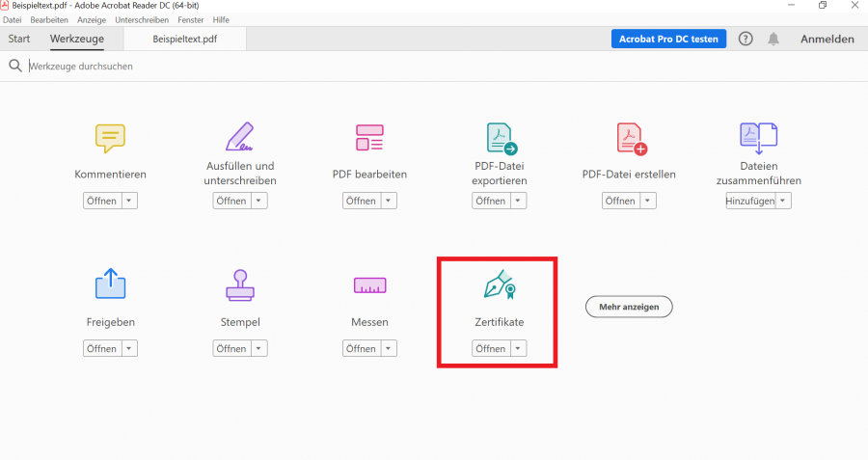
Task: Select the Ausfüllen und unterschreiben pen icon
Action: click(x=240, y=137)
